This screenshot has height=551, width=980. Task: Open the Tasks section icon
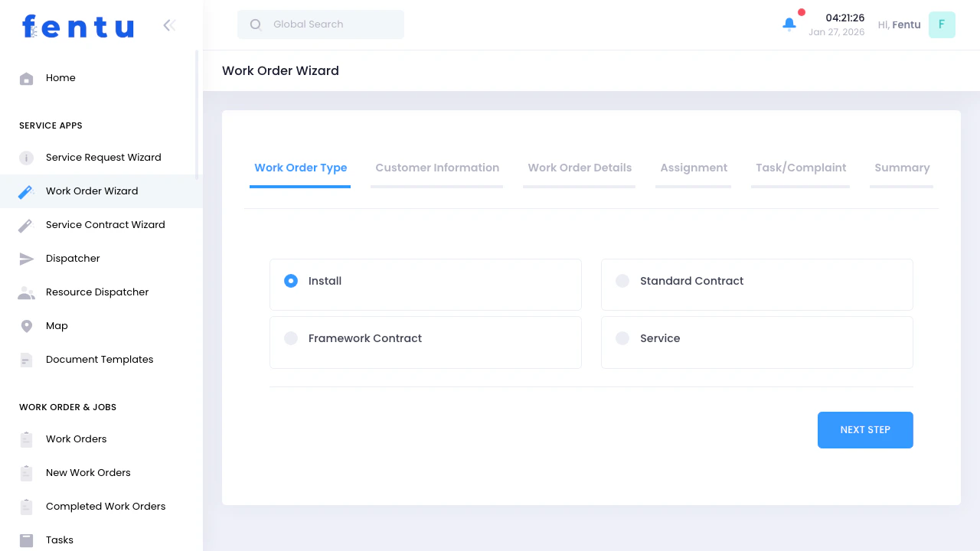click(26, 540)
